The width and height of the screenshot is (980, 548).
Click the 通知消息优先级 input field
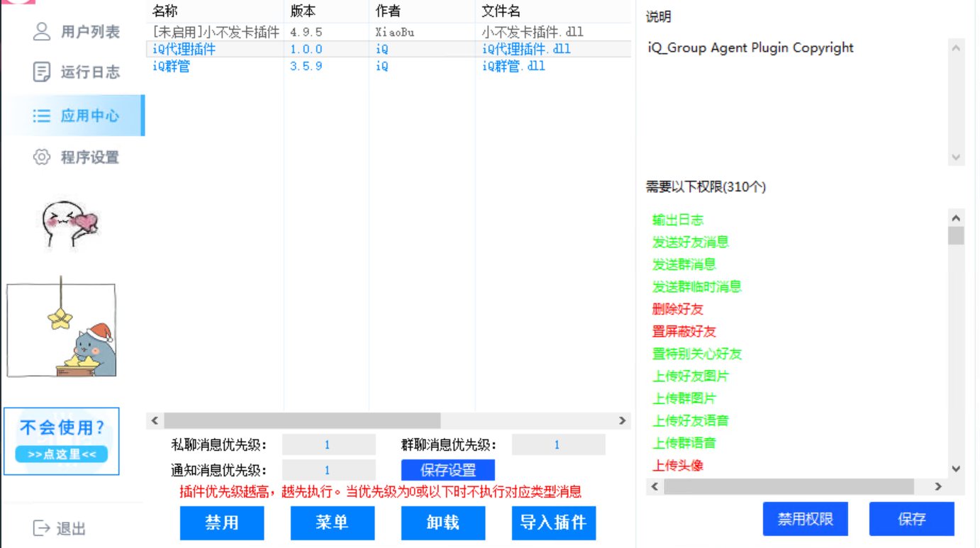(329, 470)
